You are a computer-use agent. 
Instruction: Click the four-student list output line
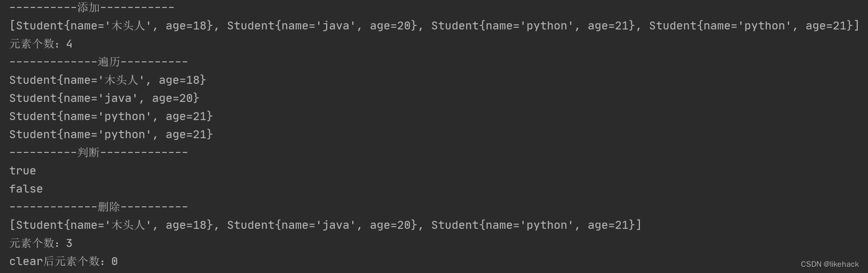(x=435, y=25)
